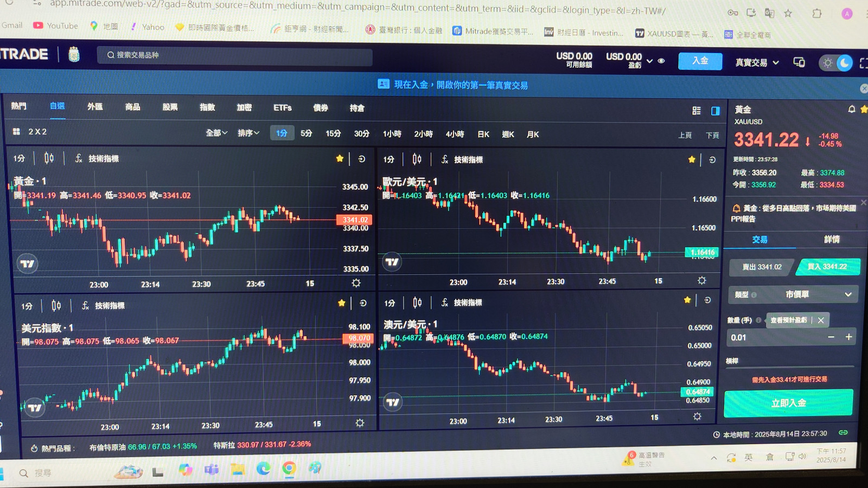Viewport: 868px width, 488px height.
Task: Click the blue 入金 deposit button
Action: coord(700,61)
